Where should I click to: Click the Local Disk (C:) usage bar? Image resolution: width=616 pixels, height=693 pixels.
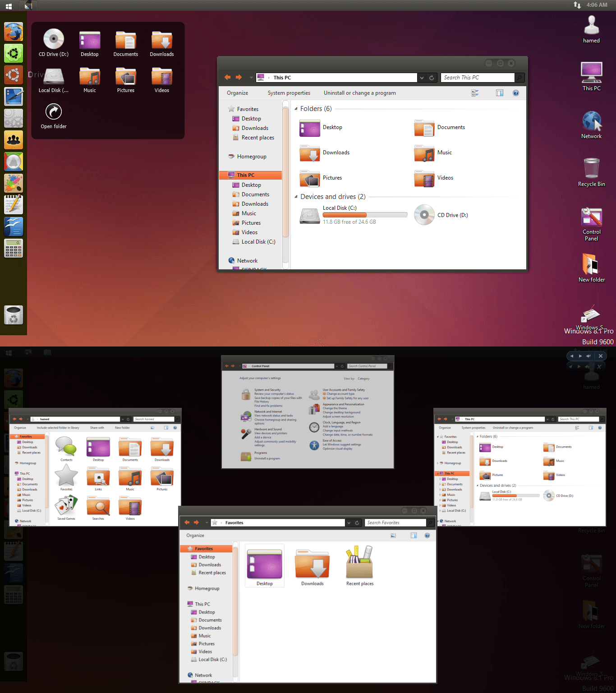coord(365,215)
